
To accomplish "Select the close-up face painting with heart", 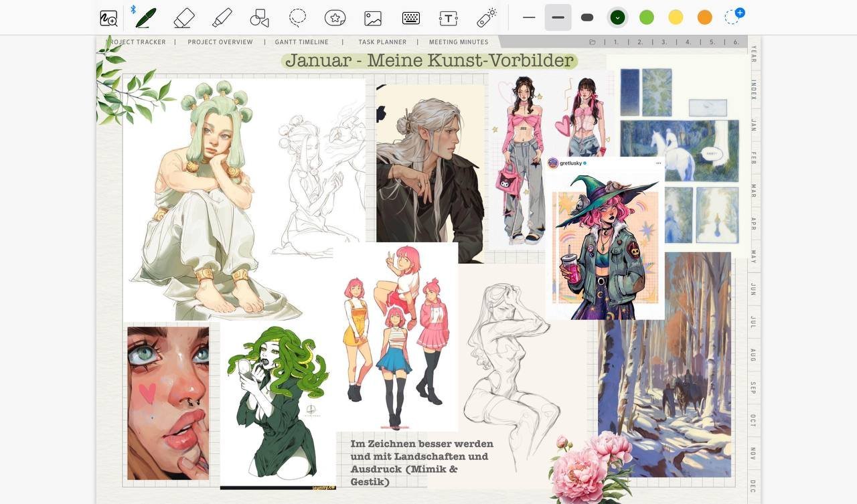I will click(x=168, y=403).
